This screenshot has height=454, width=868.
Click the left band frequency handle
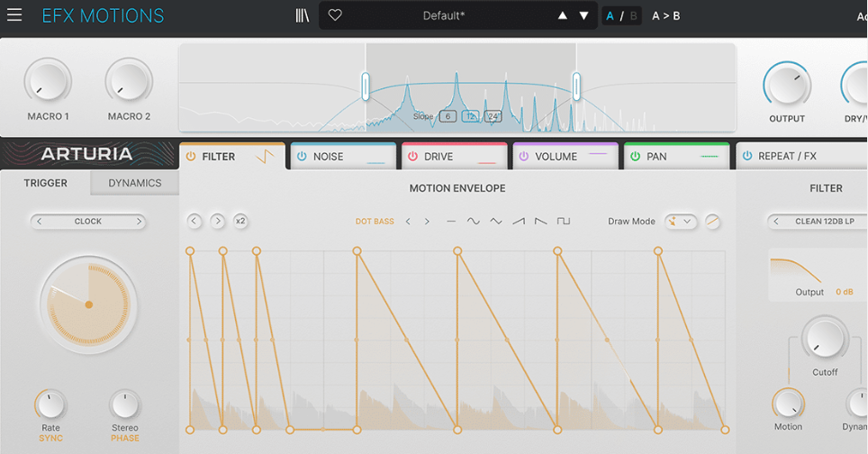(x=366, y=86)
